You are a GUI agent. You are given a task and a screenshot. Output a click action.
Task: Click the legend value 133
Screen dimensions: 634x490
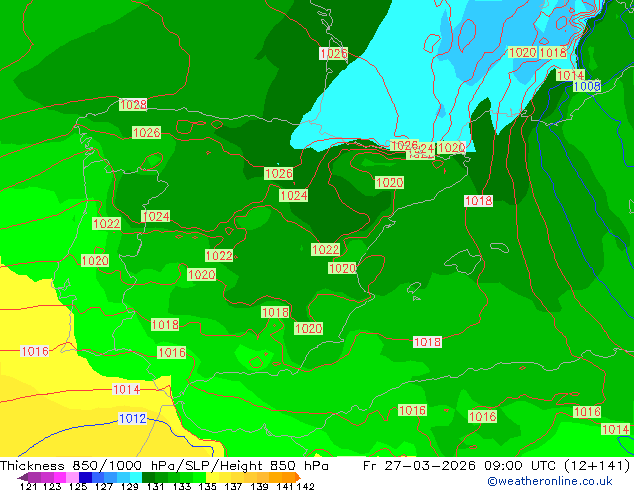[x=182, y=486]
